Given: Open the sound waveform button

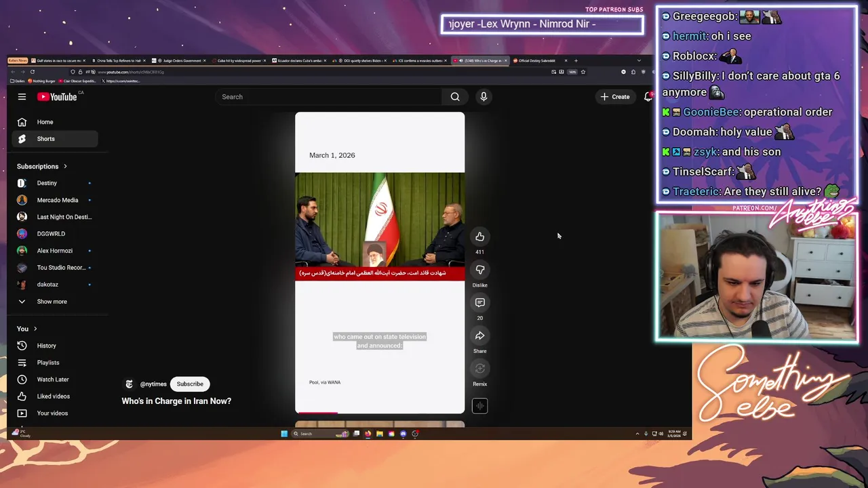Looking at the screenshot, I should pyautogui.click(x=479, y=406).
